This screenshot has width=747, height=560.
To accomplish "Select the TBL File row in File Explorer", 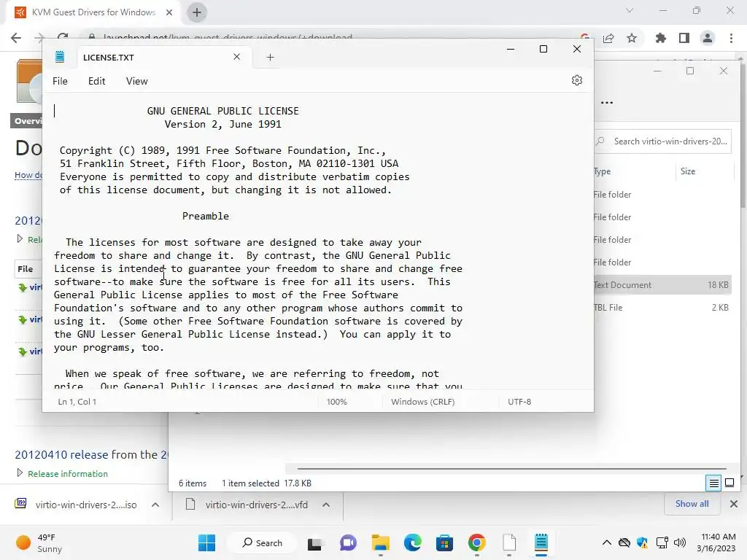I will pyautogui.click(x=662, y=308).
